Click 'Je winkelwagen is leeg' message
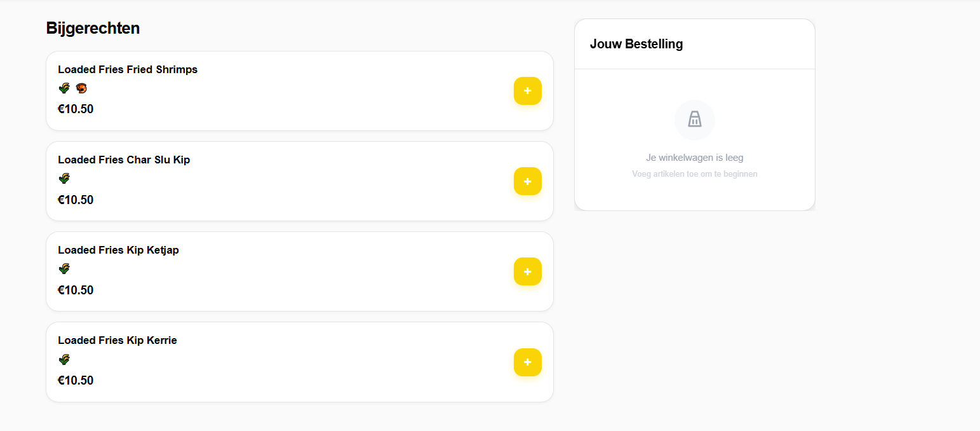980x431 pixels. 694,158
